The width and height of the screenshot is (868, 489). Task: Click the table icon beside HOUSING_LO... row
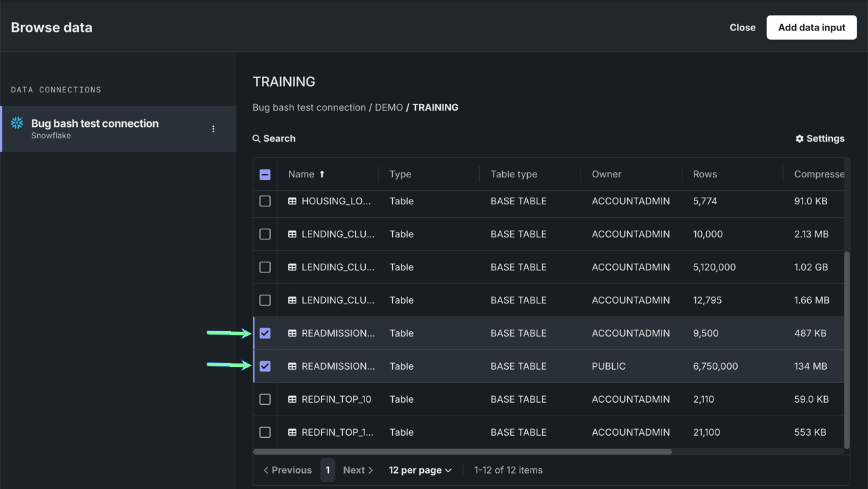click(292, 201)
